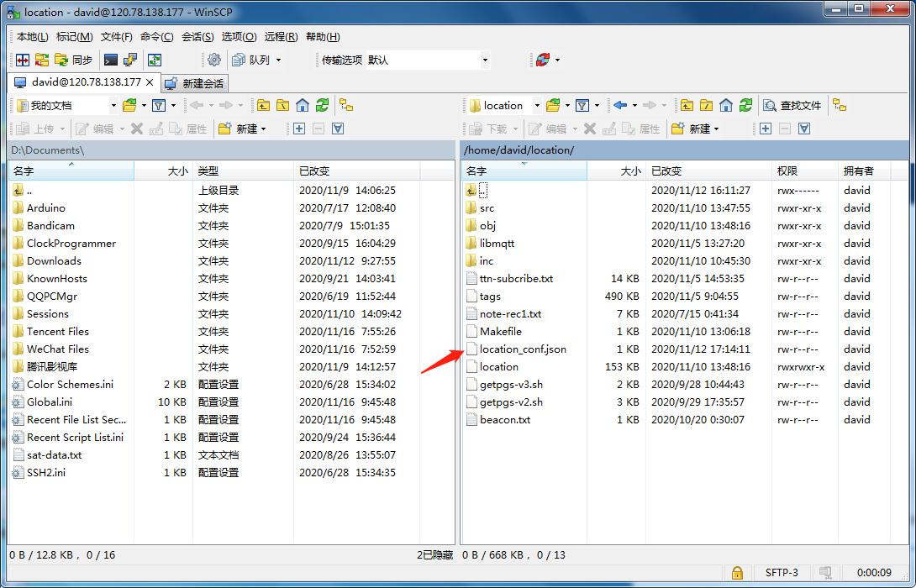The height and width of the screenshot is (588, 916).
Task: Sort remote files by 已改变 column header
Action: click(708, 171)
